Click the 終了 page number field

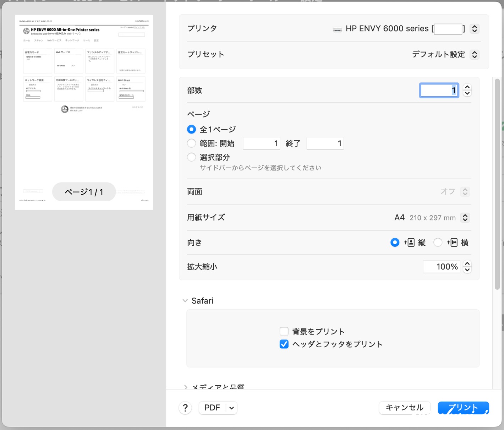click(x=325, y=143)
